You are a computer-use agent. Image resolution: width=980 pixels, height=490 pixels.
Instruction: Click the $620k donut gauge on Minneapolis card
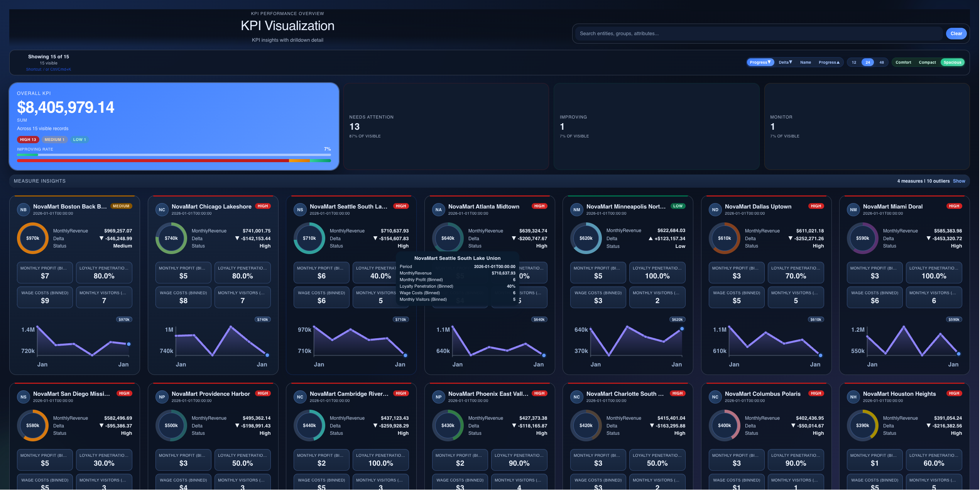tap(586, 238)
